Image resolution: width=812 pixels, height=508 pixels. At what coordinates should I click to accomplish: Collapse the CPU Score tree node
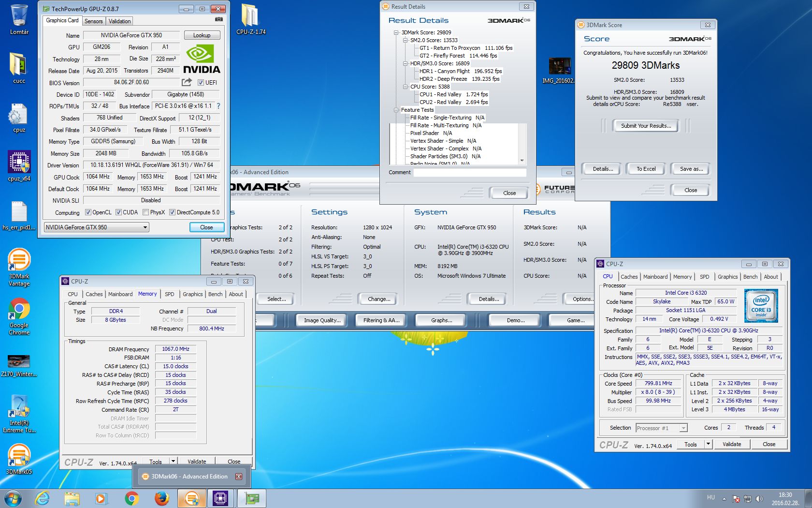pos(405,87)
